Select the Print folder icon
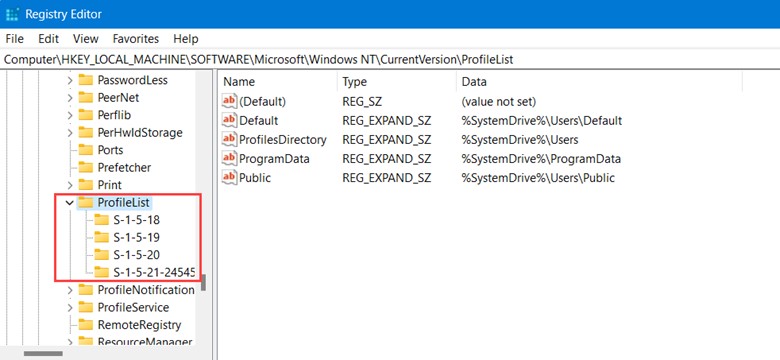Image resolution: width=780 pixels, height=360 pixels. [86, 184]
